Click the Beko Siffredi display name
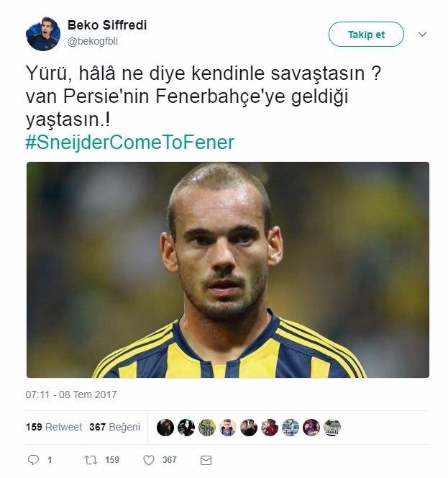The height and width of the screenshot is (478, 448). 107,25
